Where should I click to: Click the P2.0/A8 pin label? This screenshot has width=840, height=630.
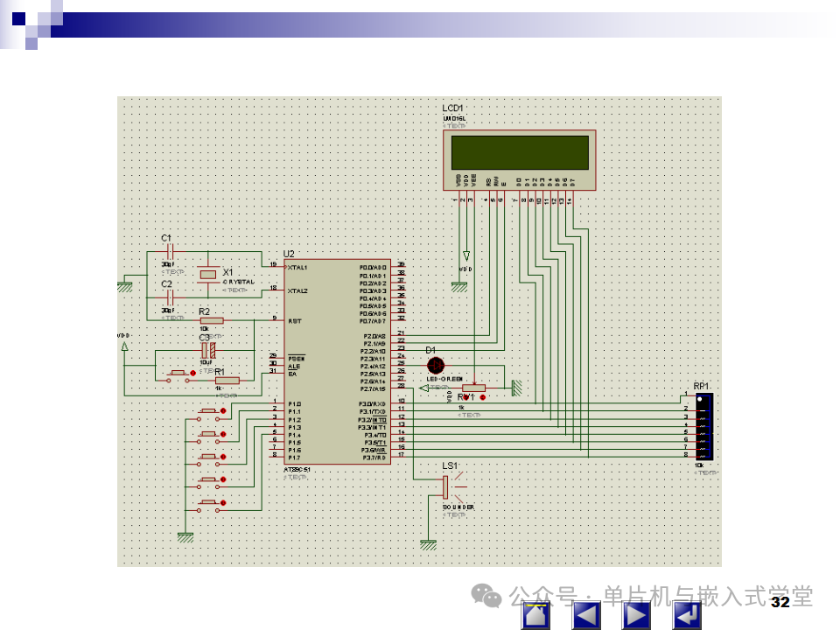tap(374, 336)
